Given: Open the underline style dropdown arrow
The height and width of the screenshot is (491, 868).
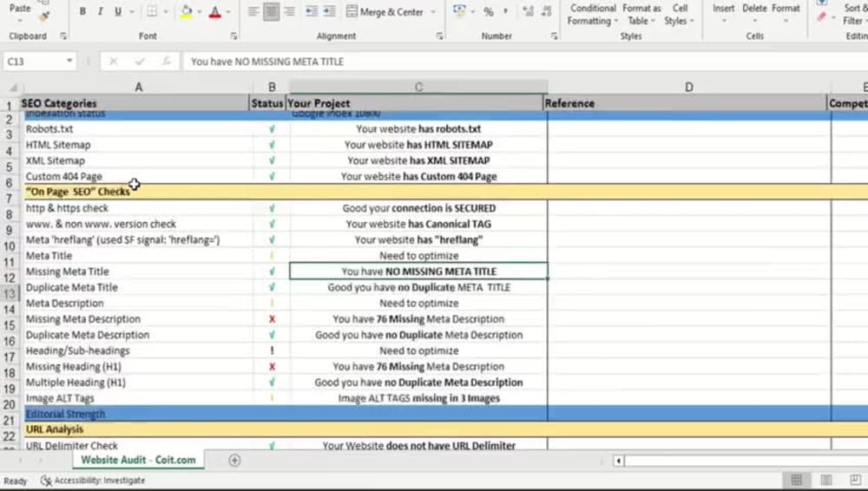Looking at the screenshot, I should click(132, 11).
